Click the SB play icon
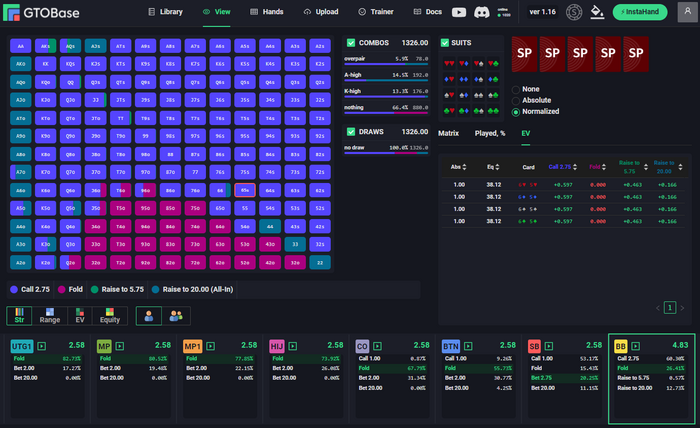Screen dimensions: 700x428 point(549,346)
